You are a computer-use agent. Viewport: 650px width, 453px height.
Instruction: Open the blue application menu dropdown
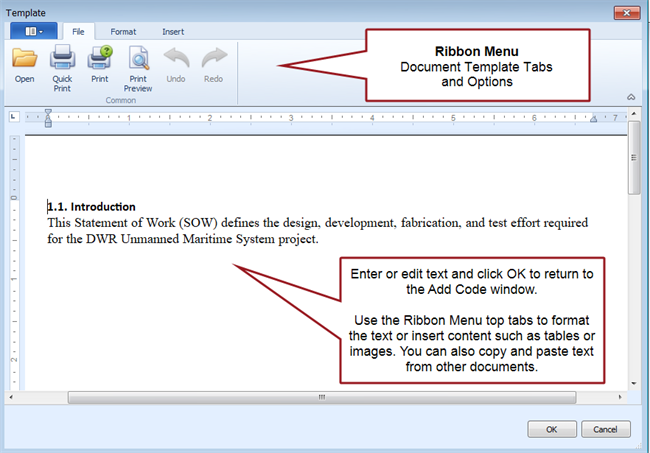click(x=33, y=31)
